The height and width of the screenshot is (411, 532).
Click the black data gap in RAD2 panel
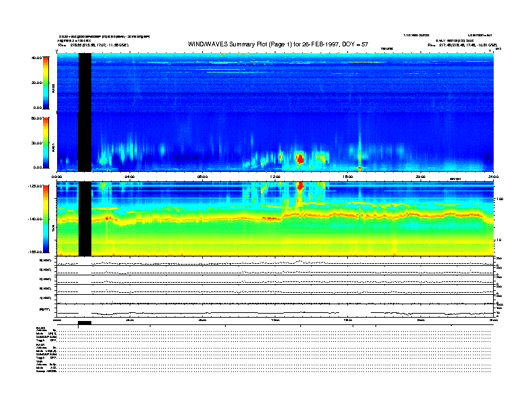85,83
